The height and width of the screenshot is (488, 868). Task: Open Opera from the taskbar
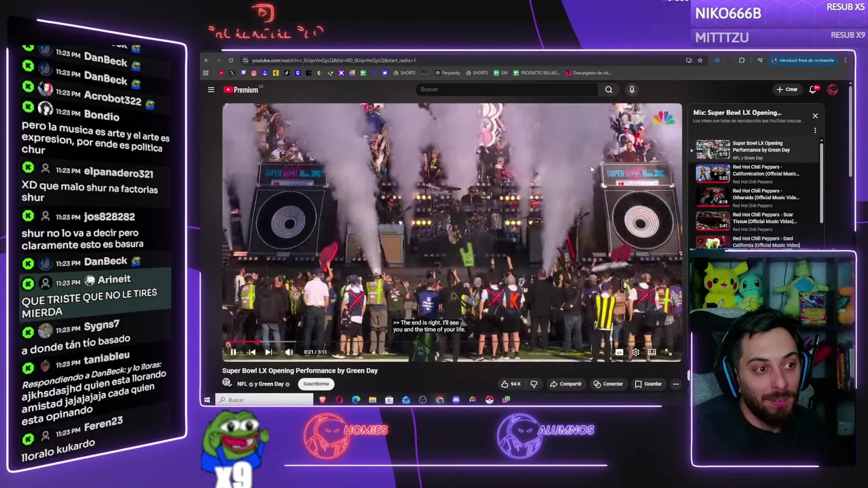339,400
